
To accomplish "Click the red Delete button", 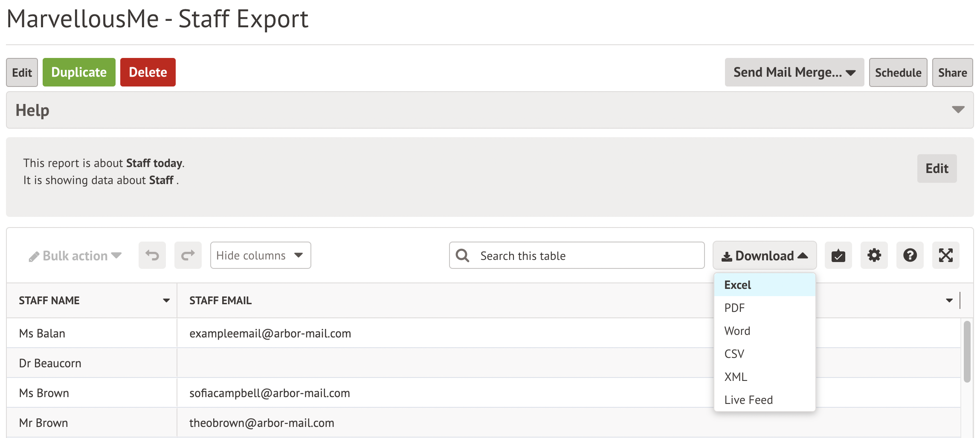I will [x=148, y=72].
